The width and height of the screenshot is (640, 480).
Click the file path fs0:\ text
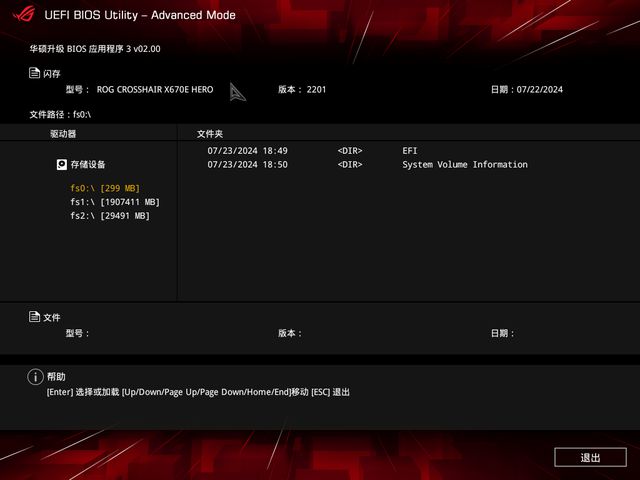coord(82,115)
